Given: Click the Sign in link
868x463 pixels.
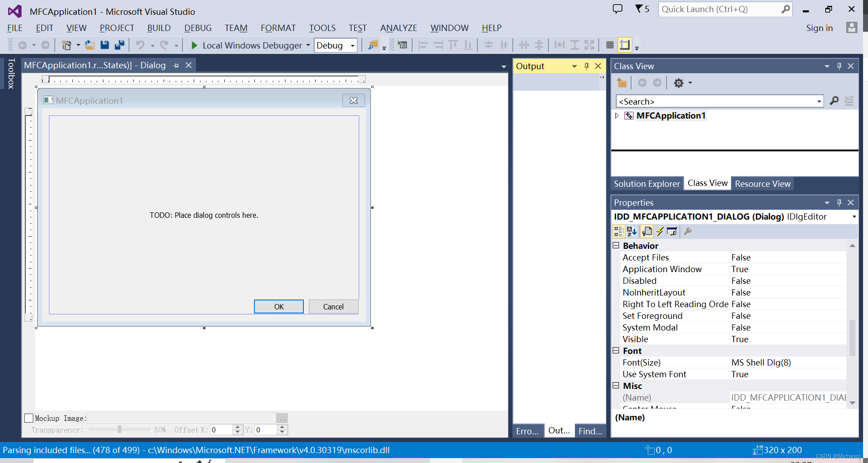Looking at the screenshot, I should pos(819,28).
